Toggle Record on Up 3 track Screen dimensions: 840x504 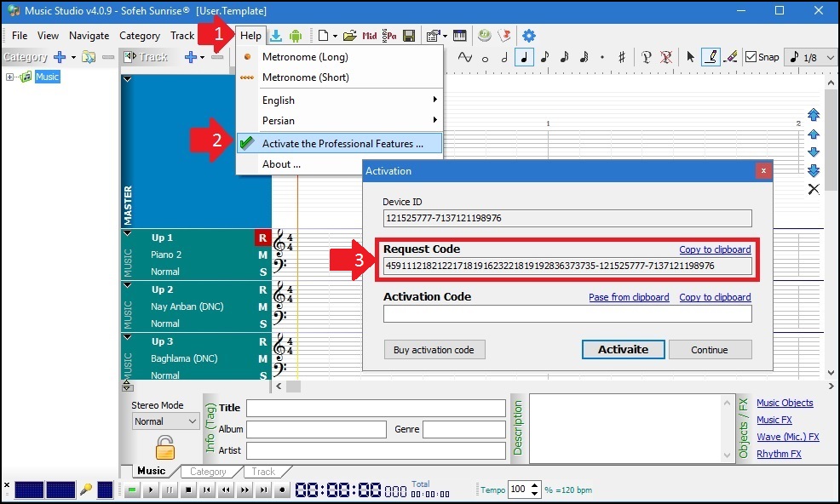click(262, 341)
